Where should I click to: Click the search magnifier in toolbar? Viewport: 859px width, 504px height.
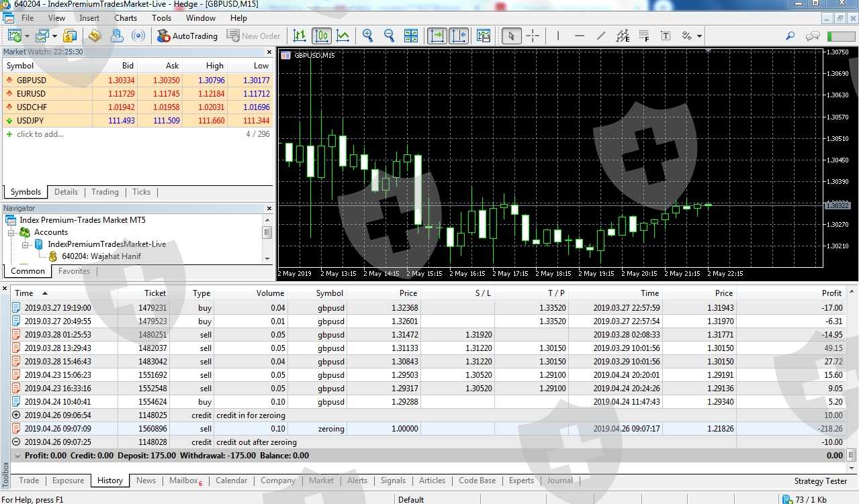pos(790,36)
